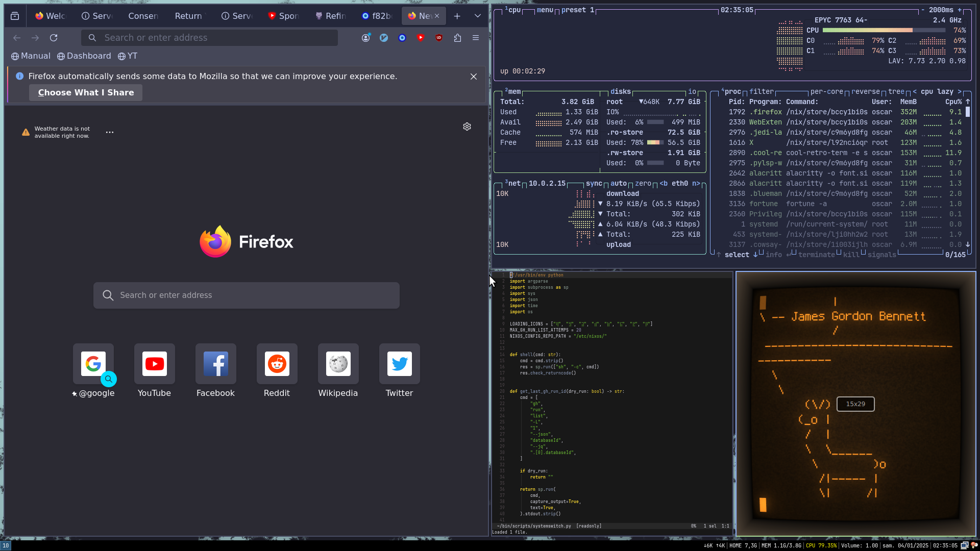The height and width of the screenshot is (551, 980).
Task: Open the Google shortcut tile
Action: pos(93,371)
